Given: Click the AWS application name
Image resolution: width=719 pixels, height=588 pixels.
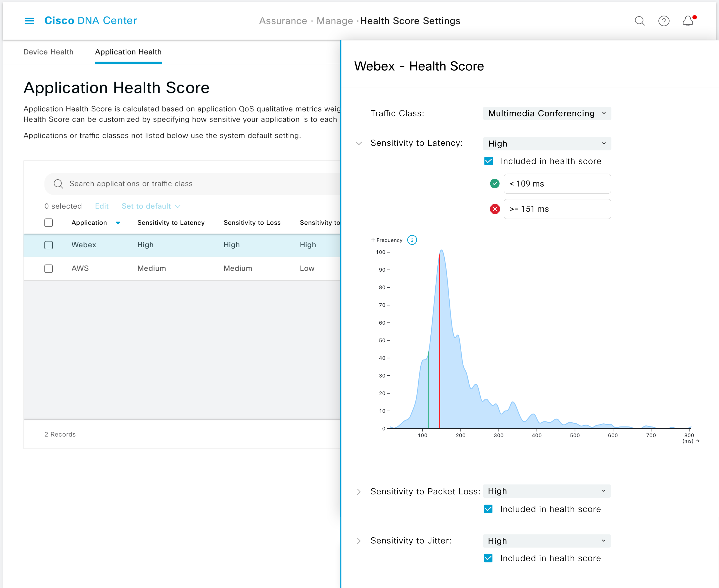Looking at the screenshot, I should (80, 268).
